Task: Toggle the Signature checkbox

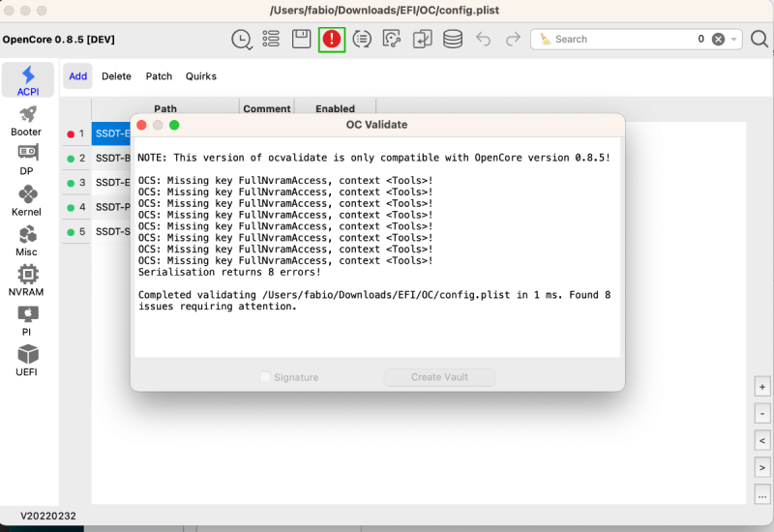Action: click(x=265, y=377)
